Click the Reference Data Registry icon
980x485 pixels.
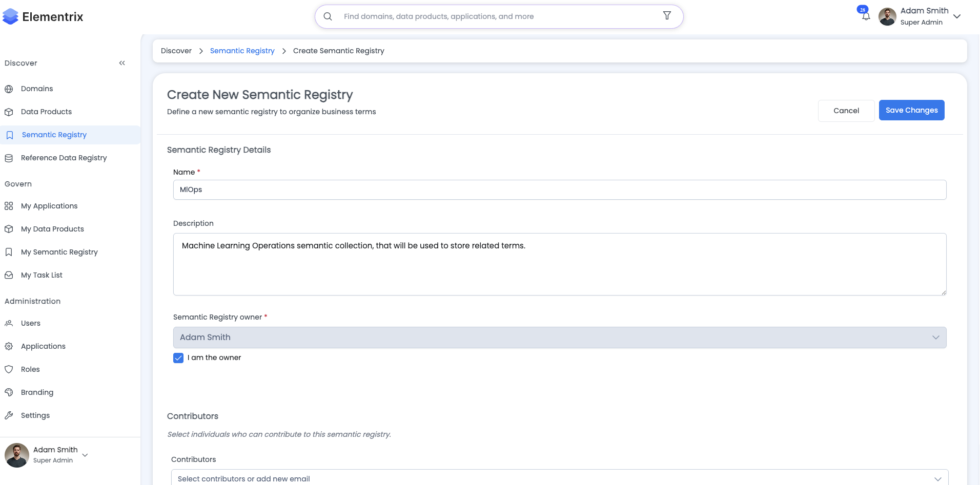pyautogui.click(x=9, y=158)
